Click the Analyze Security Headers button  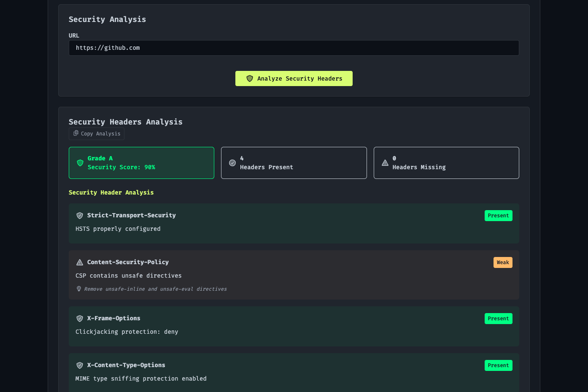click(x=294, y=78)
